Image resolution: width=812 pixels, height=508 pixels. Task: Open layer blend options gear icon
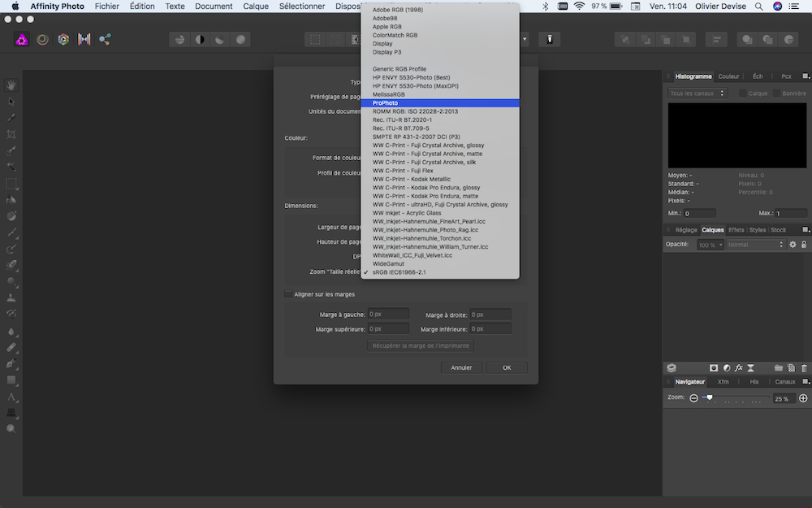coord(793,244)
